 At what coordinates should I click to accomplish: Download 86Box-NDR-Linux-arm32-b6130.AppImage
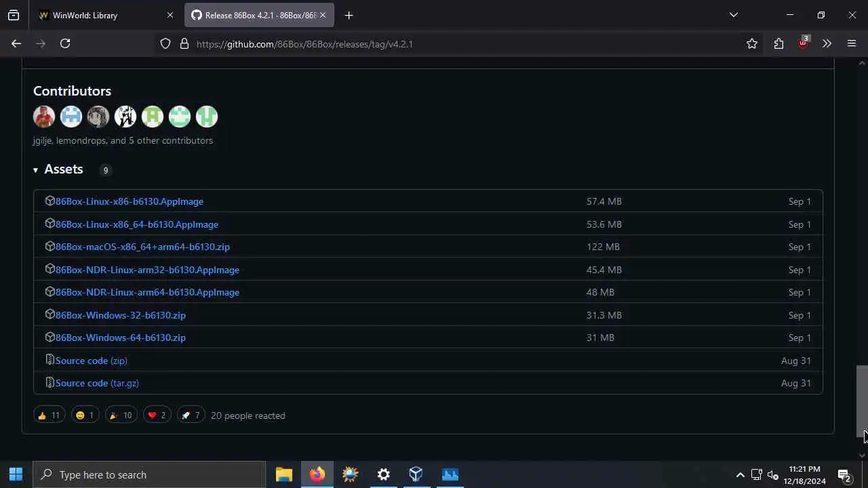coord(147,270)
